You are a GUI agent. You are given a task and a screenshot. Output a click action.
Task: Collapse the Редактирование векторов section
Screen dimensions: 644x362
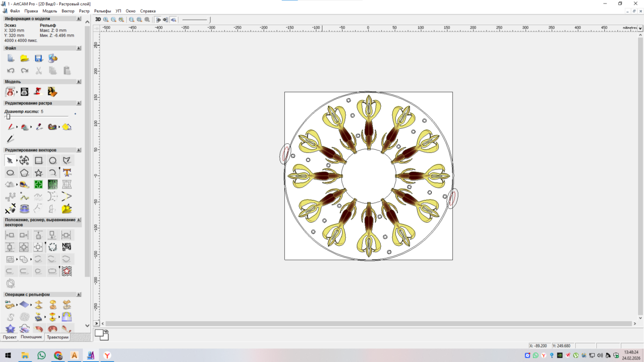click(x=79, y=150)
